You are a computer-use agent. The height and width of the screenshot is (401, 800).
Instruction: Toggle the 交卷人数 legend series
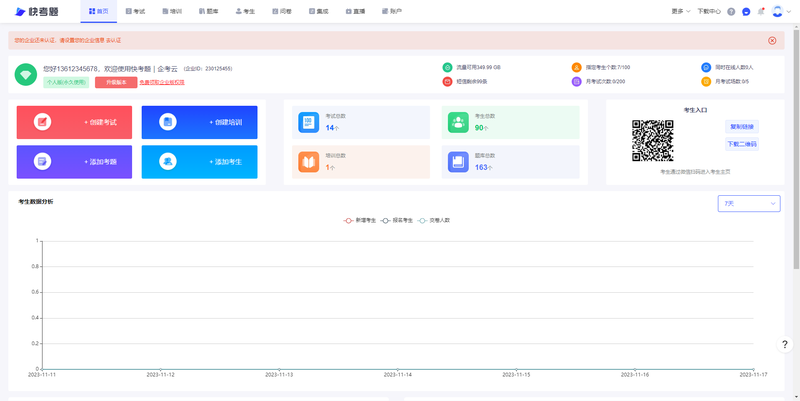pyautogui.click(x=434, y=220)
